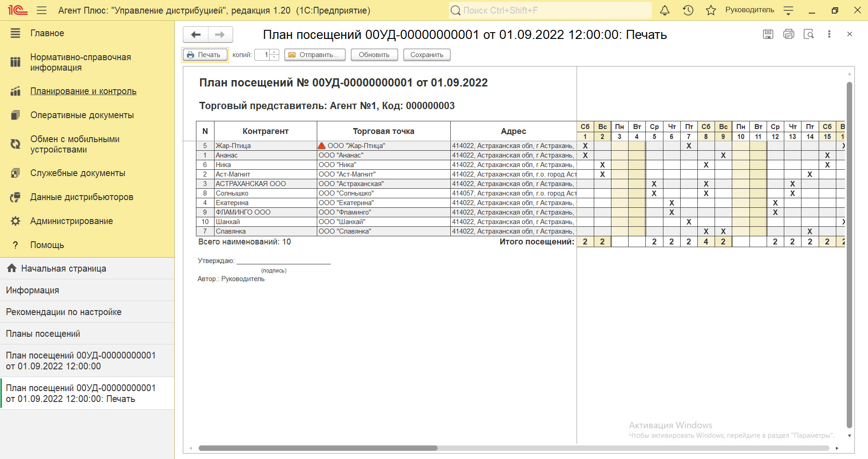Open the functions menu hamburger icon
Viewport: 868px width, 459px height.
point(42,10)
